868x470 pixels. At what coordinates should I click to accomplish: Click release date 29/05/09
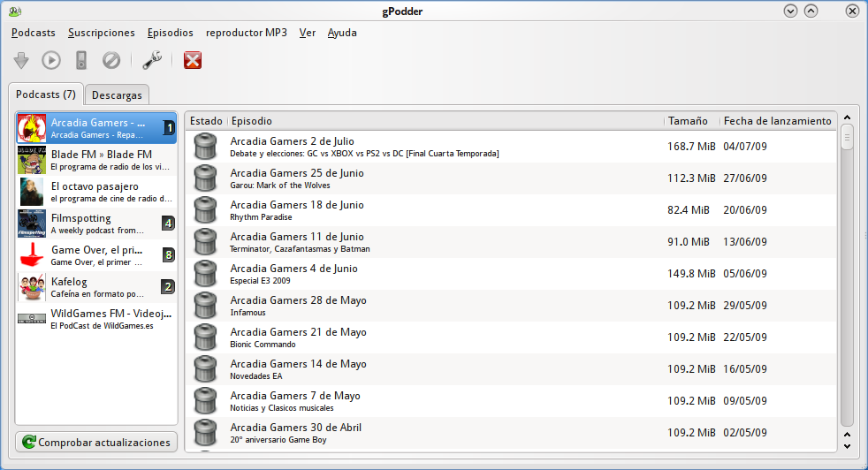[x=745, y=306]
